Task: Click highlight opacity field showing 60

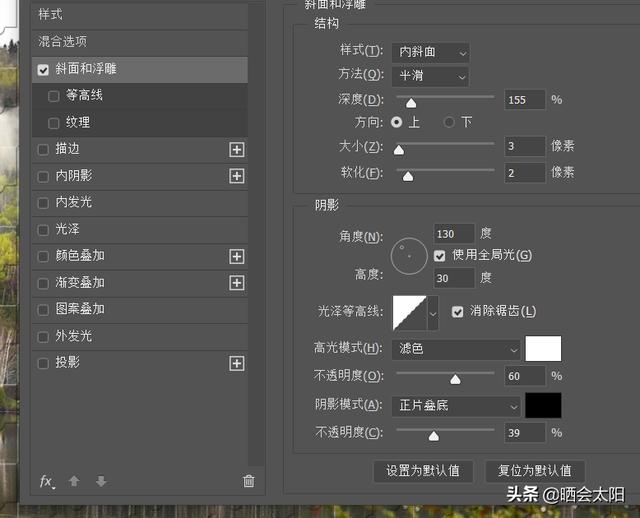Action: click(x=525, y=376)
